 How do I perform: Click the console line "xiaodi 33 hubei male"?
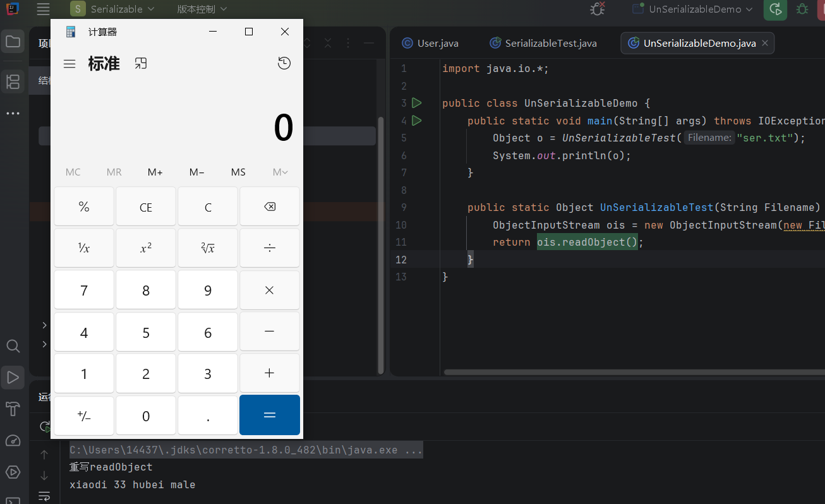[x=133, y=484]
